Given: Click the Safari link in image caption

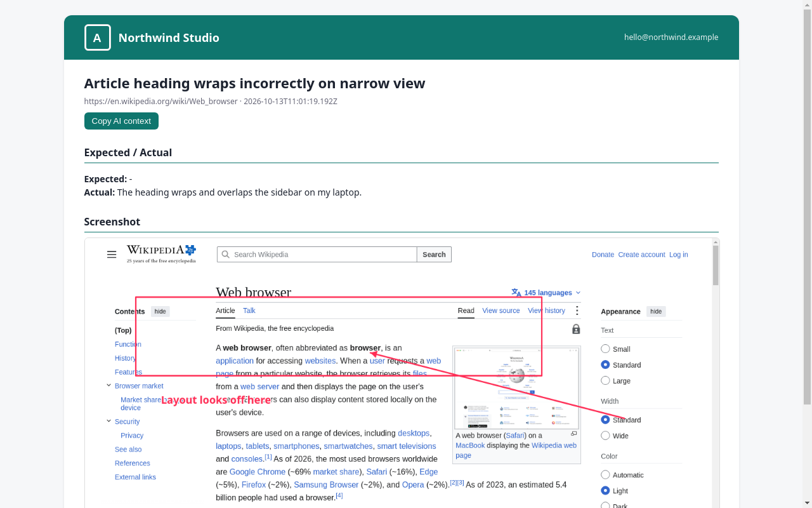Looking at the screenshot, I should (x=515, y=436).
